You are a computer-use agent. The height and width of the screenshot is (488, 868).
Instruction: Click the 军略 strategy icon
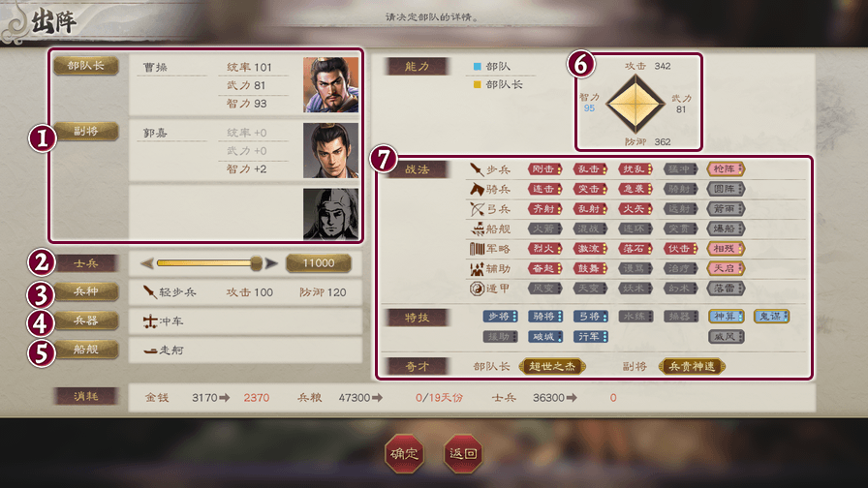(x=477, y=249)
